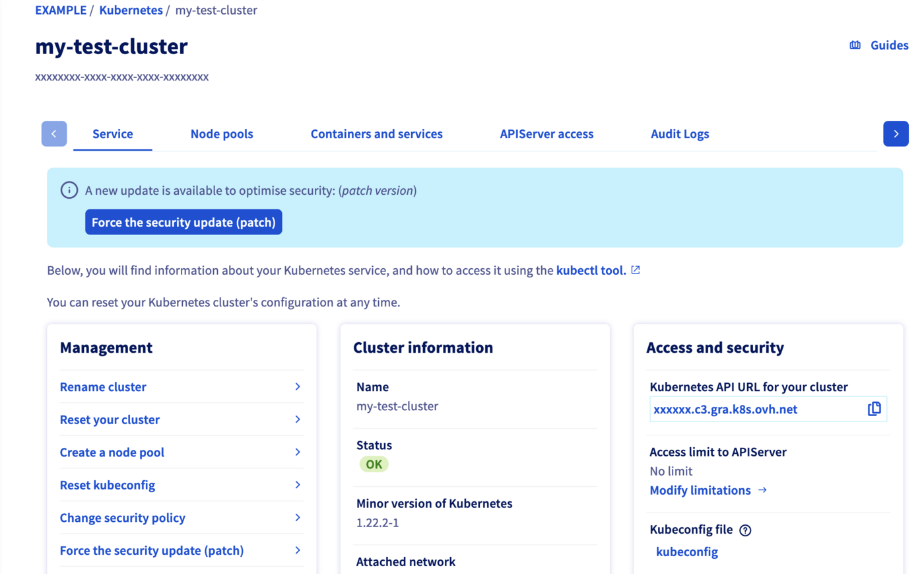Screen dimensions: 924x574
Task: Click the arrow beside Modify limitations
Action: (763, 490)
